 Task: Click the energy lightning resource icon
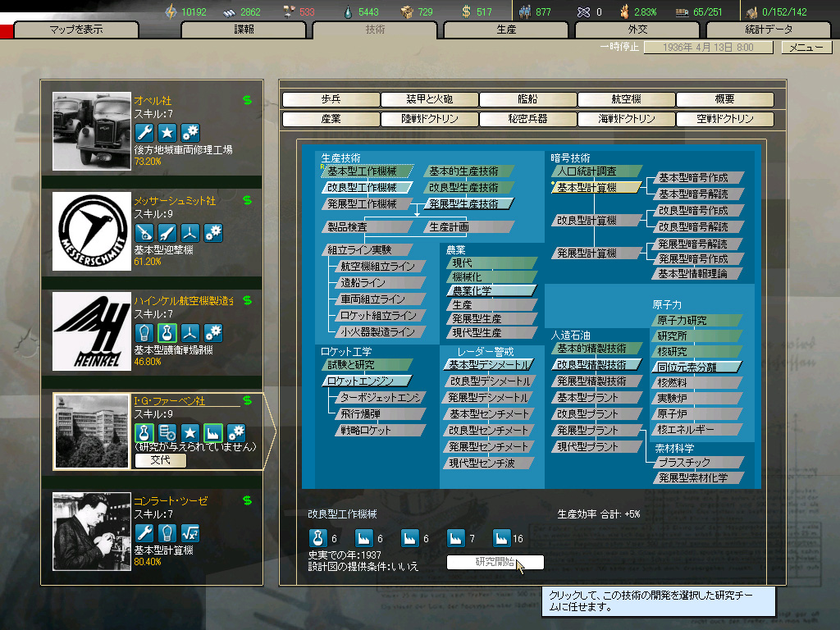click(x=171, y=11)
